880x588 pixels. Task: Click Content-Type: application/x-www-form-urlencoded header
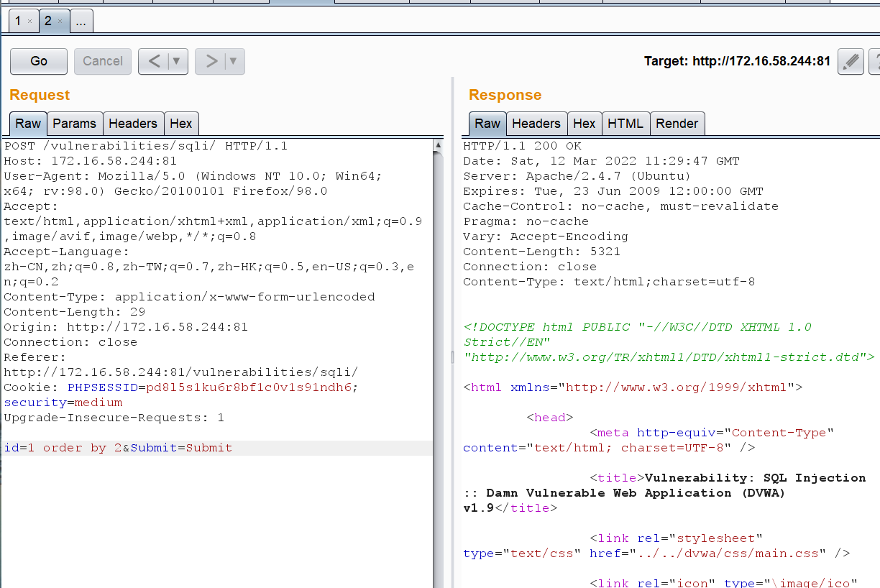[190, 297]
